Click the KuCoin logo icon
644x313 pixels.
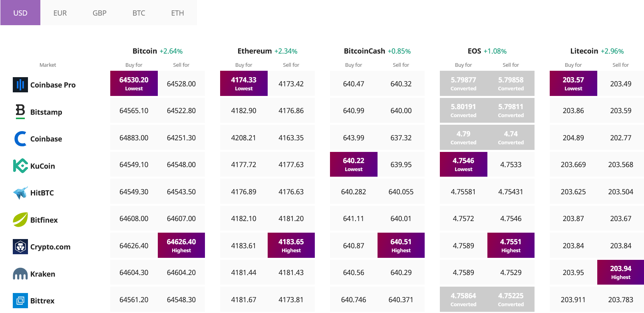click(x=20, y=165)
